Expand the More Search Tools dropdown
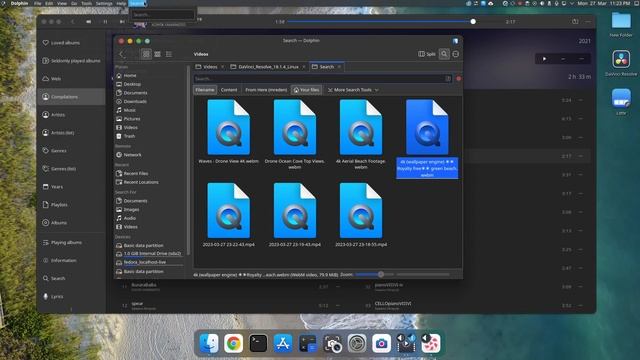Image resolution: width=640 pixels, height=360 pixels. 353,90
